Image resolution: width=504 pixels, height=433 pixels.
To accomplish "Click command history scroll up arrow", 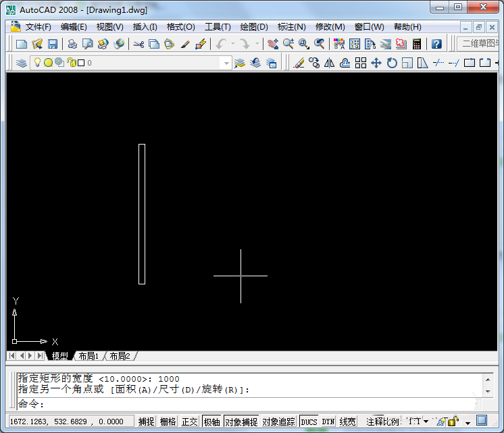I will (x=488, y=380).
